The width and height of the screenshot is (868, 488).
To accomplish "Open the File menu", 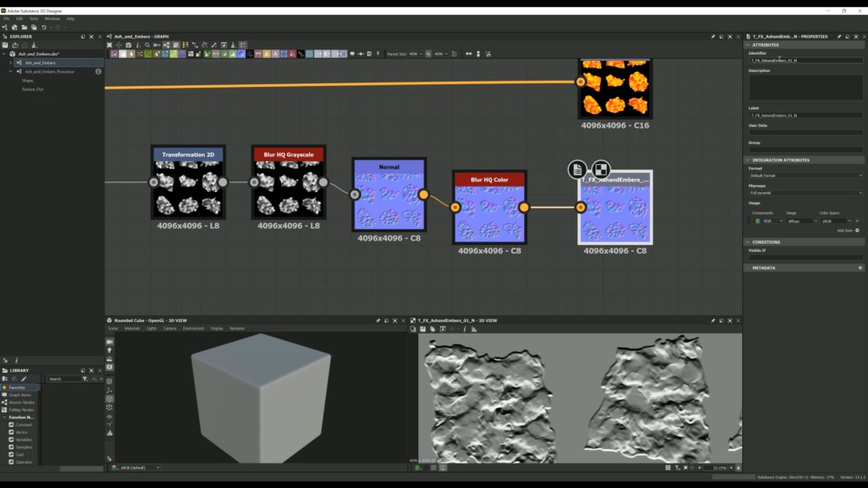I will [7, 18].
